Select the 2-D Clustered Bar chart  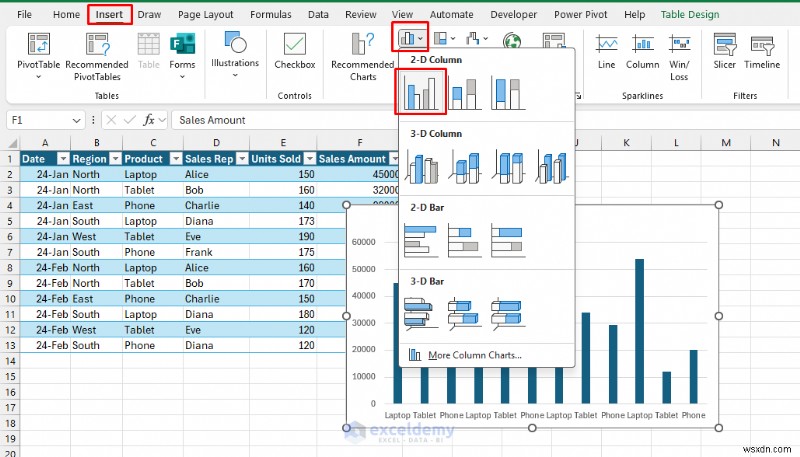(421, 240)
